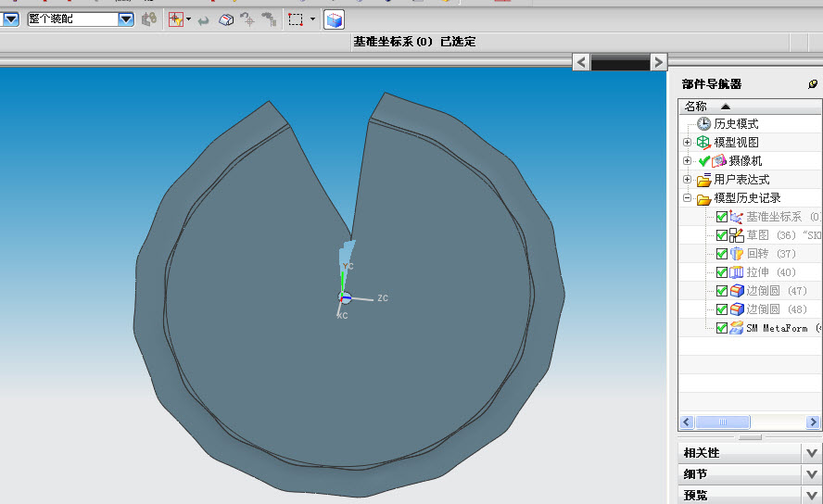823x504 pixels.
Task: Click the grip handle under the navigator scrollbar
Action: (750, 437)
